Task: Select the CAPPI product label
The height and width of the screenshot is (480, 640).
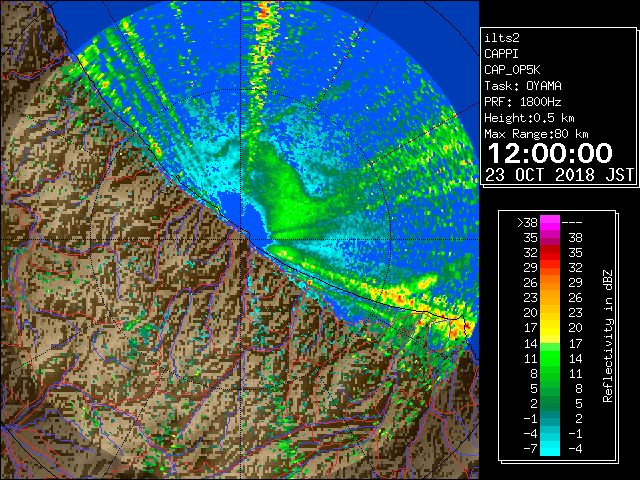Action: 501,54
